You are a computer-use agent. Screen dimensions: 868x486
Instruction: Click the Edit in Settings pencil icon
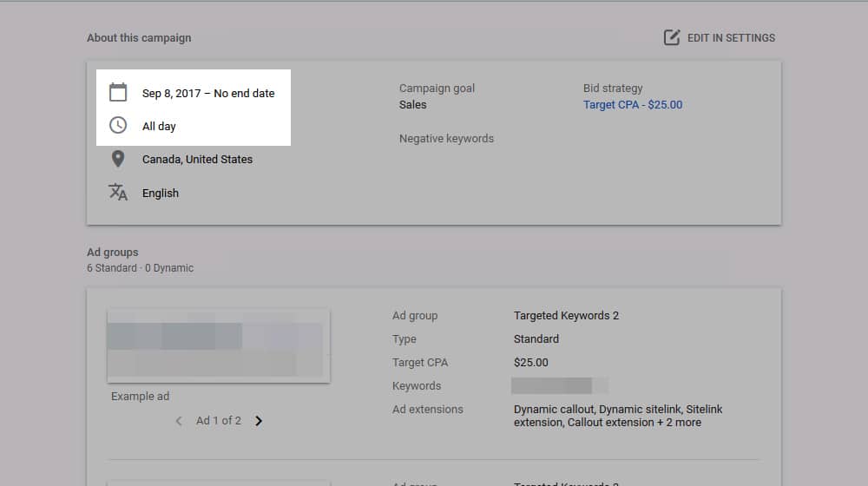(x=672, y=37)
